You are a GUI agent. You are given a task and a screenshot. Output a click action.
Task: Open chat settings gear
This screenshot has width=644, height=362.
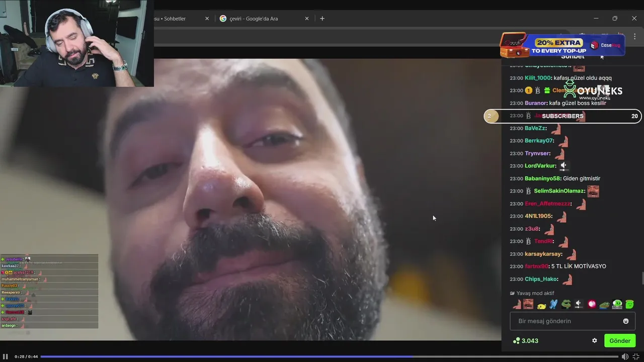(595, 340)
